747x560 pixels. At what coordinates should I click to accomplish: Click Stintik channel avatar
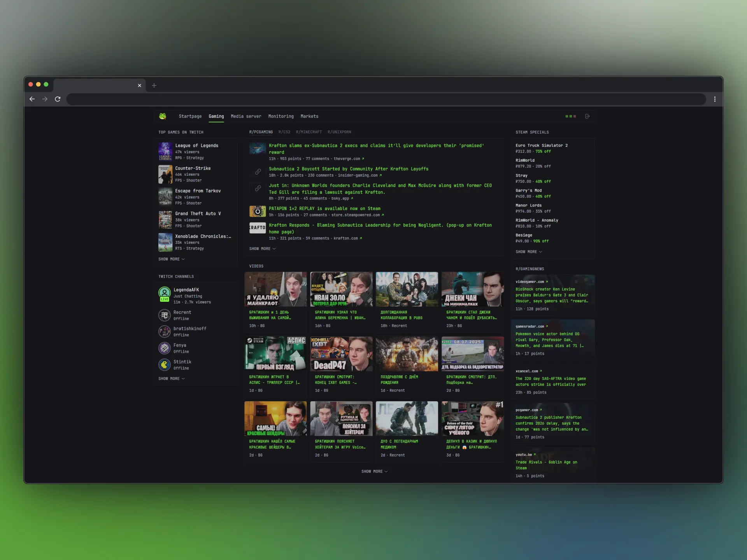pyautogui.click(x=165, y=365)
